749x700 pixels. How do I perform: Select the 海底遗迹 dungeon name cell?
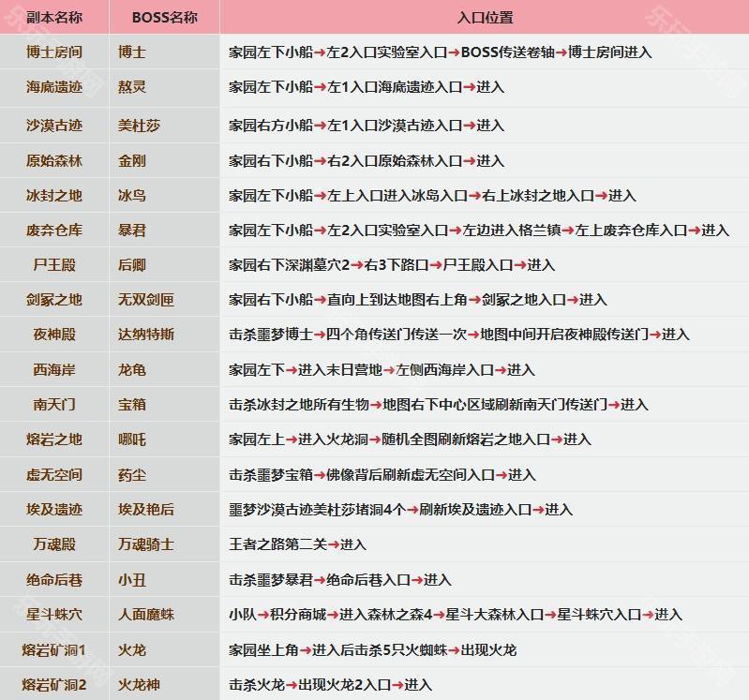tap(54, 87)
